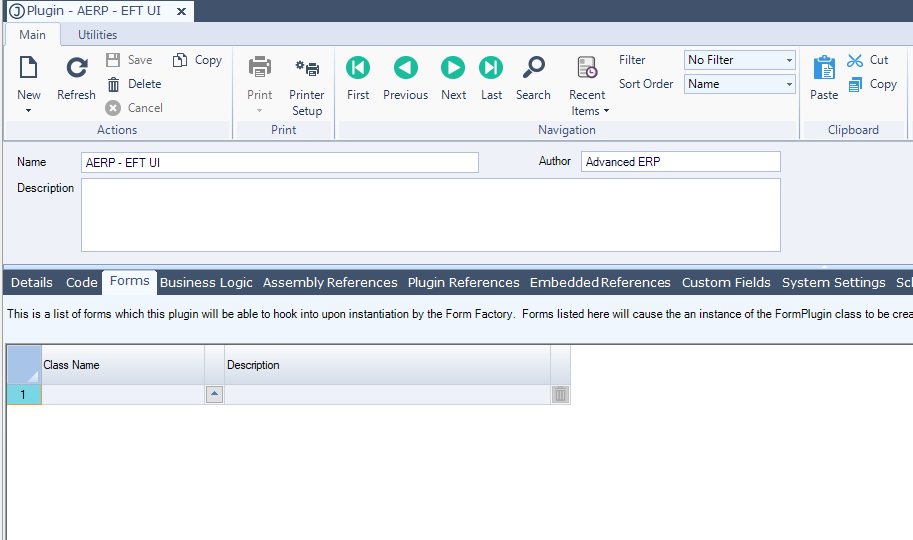The height and width of the screenshot is (540, 913).
Task: Select the Code tab
Action: point(82,283)
